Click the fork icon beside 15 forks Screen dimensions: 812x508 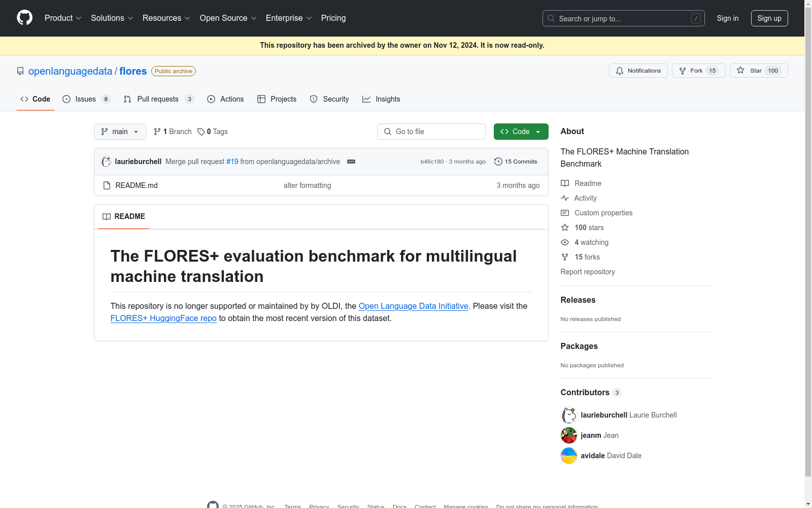565,257
